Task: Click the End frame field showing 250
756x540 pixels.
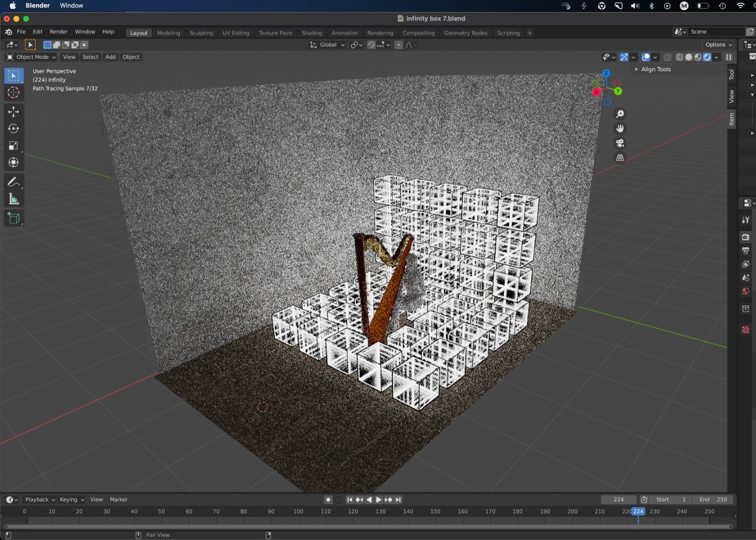Action: pos(713,500)
